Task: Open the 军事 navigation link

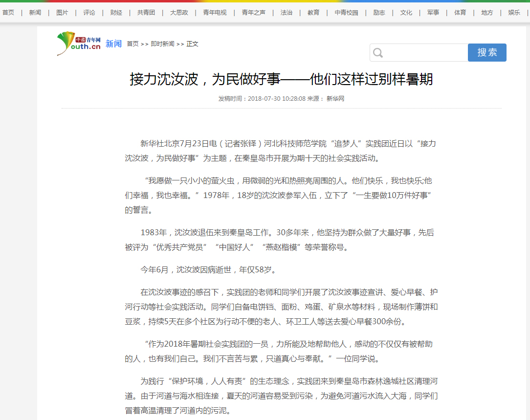Action: [433, 13]
